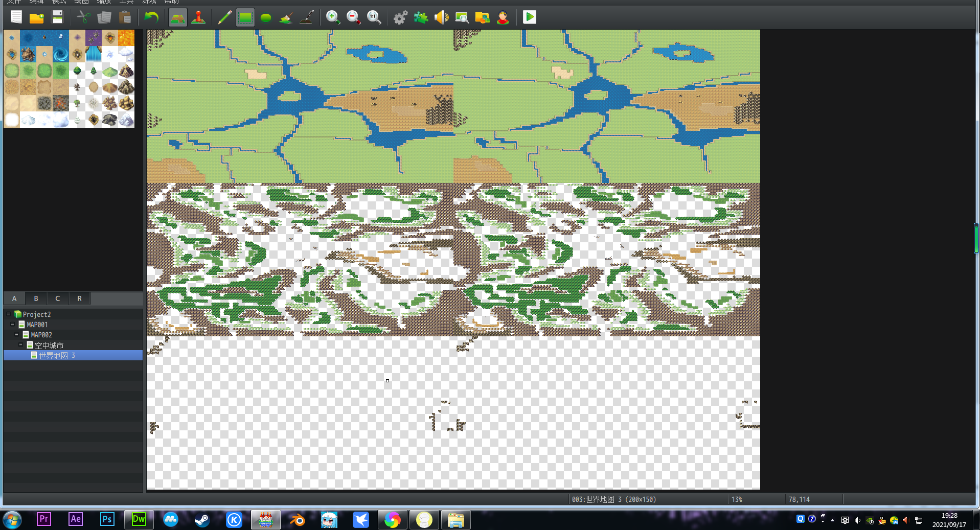Switch to Map editing mode
This screenshot has height=530, width=980.
pyautogui.click(x=177, y=17)
